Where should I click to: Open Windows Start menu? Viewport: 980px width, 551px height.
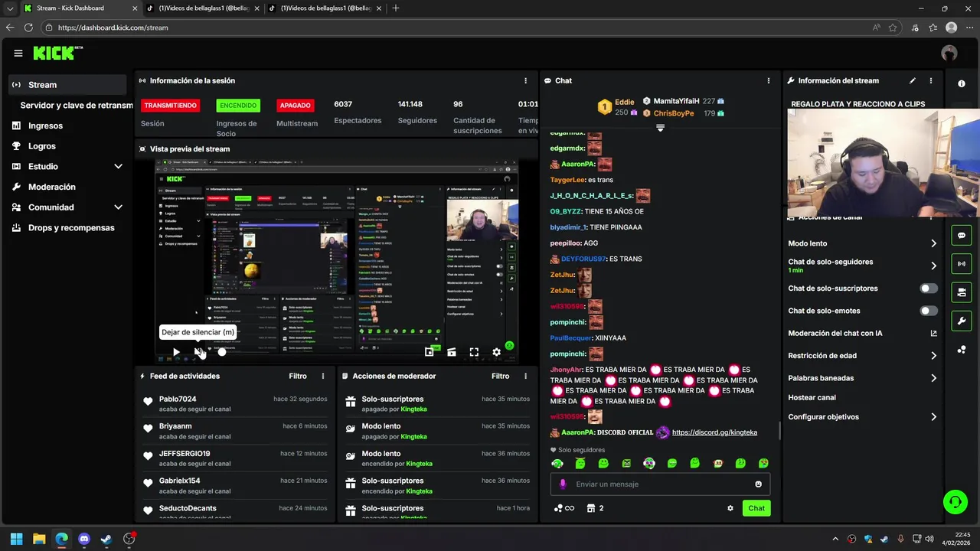[16, 539]
